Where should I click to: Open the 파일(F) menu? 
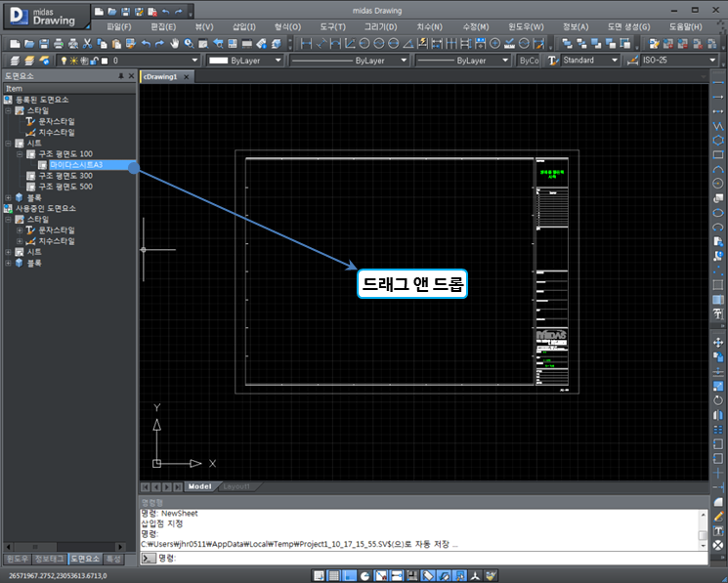[x=119, y=27]
